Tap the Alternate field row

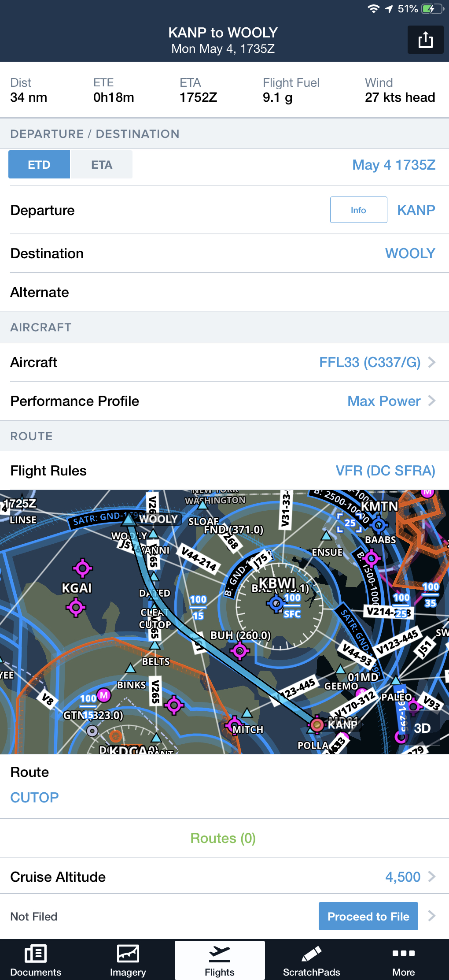coord(224,292)
